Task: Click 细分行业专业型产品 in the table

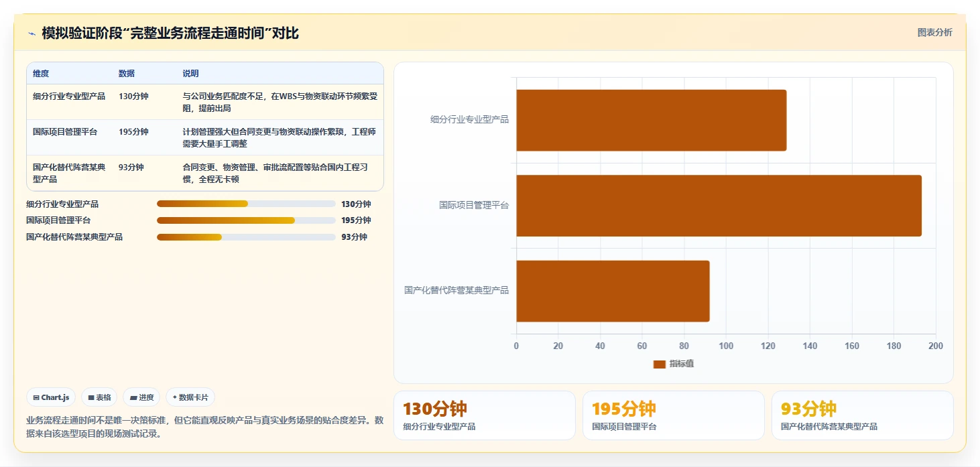Action: (69, 96)
